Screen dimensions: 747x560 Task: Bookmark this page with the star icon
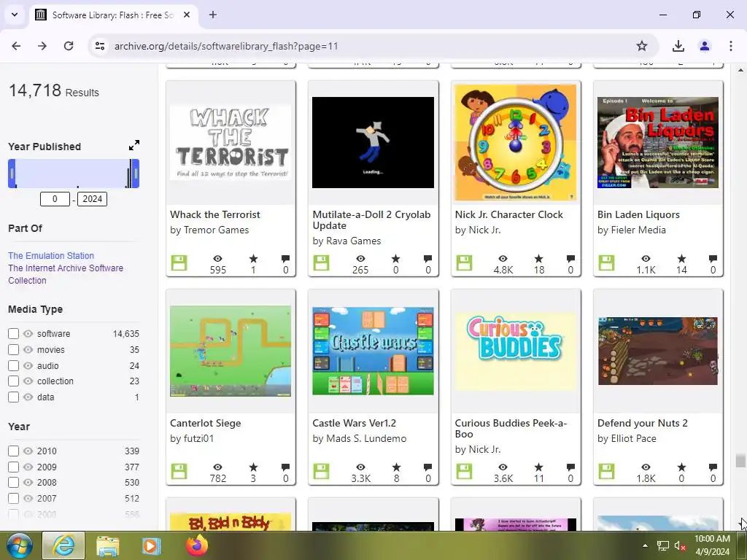tap(642, 46)
